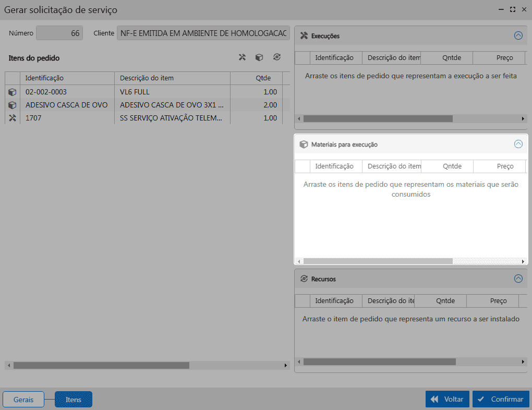Click the box icon above the items list
This screenshot has height=410, width=532.
[259, 57]
